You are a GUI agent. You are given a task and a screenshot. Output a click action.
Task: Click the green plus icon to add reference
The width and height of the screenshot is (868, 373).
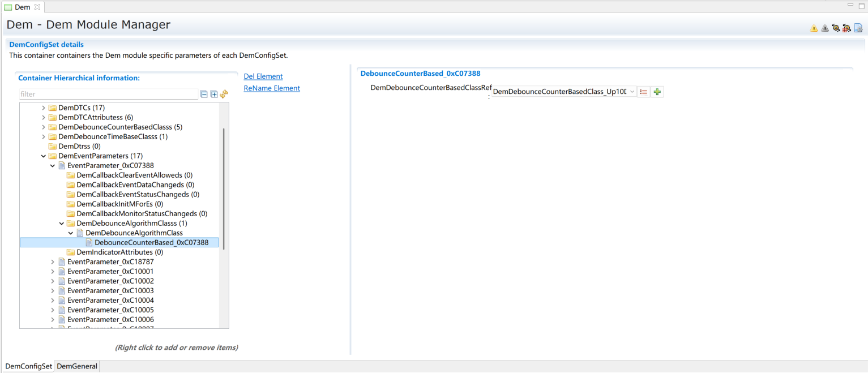(657, 92)
